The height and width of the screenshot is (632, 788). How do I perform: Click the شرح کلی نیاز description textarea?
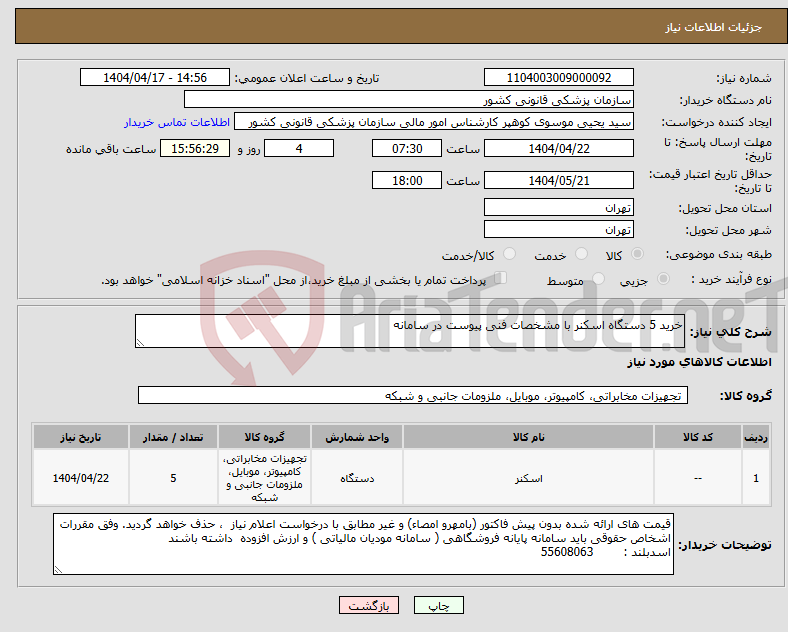(410, 331)
